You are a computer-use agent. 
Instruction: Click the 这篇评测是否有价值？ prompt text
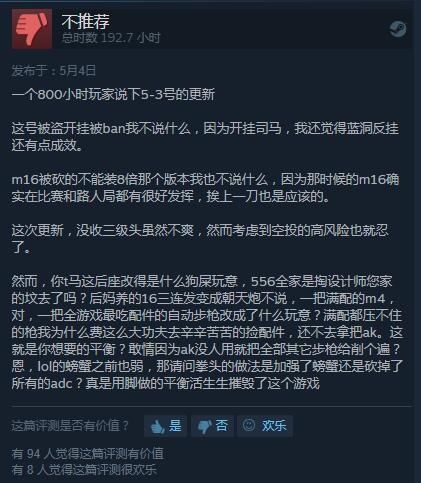click(70, 426)
